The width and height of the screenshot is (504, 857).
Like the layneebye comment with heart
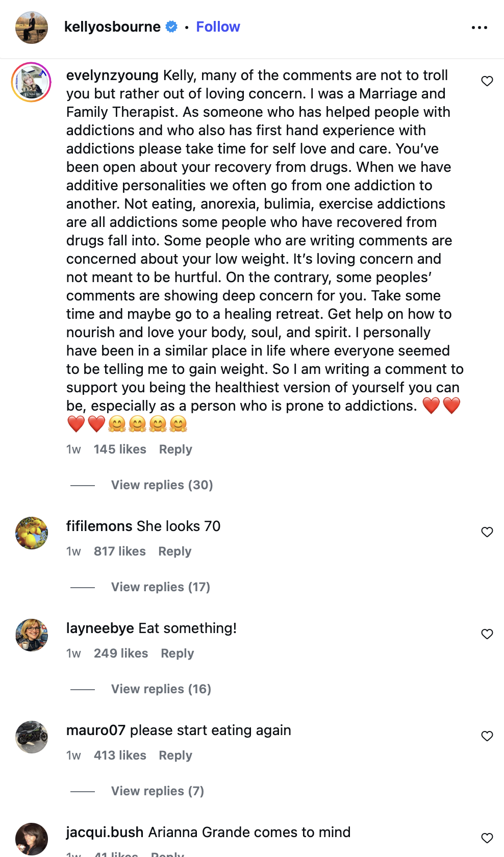[487, 634]
